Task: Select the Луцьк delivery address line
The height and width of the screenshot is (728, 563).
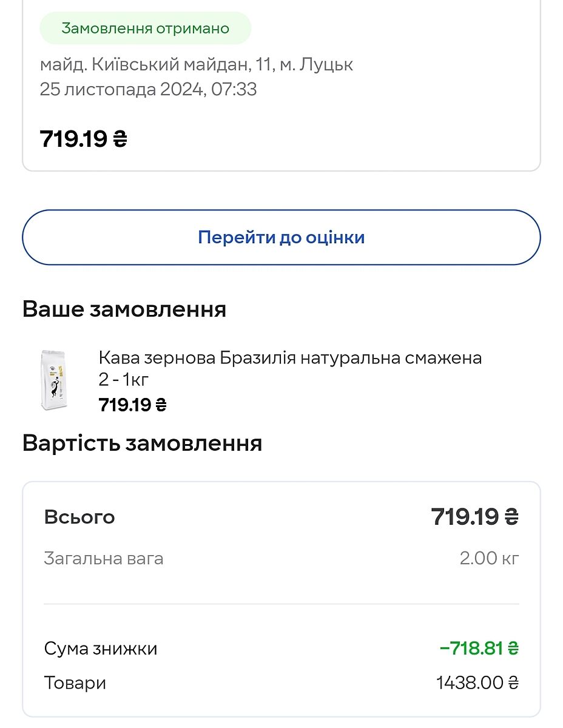Action: coord(197,64)
